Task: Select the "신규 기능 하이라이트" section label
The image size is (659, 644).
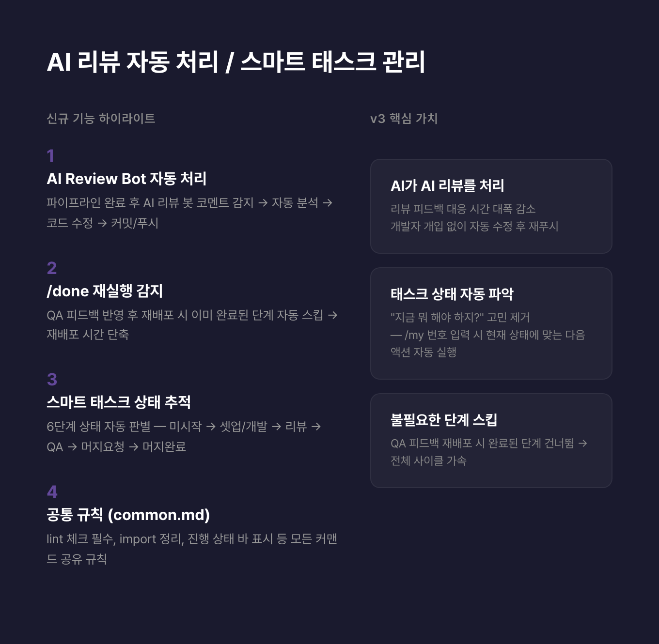Action: [101, 119]
